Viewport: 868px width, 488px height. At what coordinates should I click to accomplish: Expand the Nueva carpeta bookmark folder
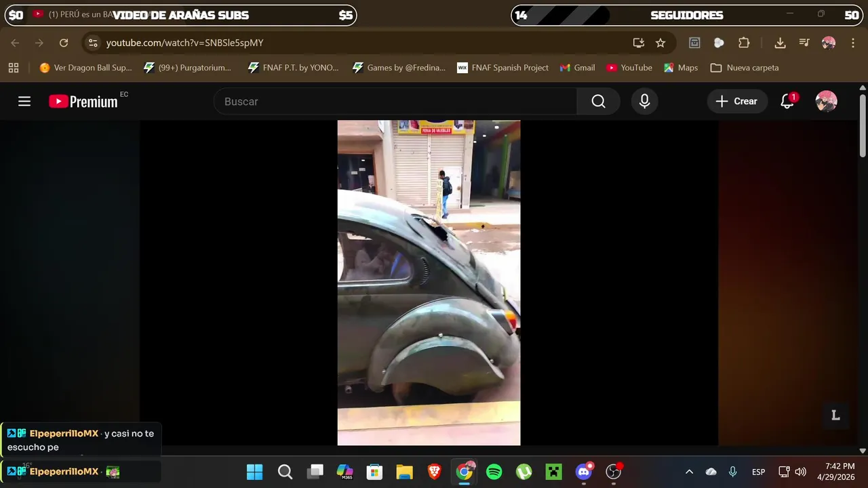coord(745,68)
